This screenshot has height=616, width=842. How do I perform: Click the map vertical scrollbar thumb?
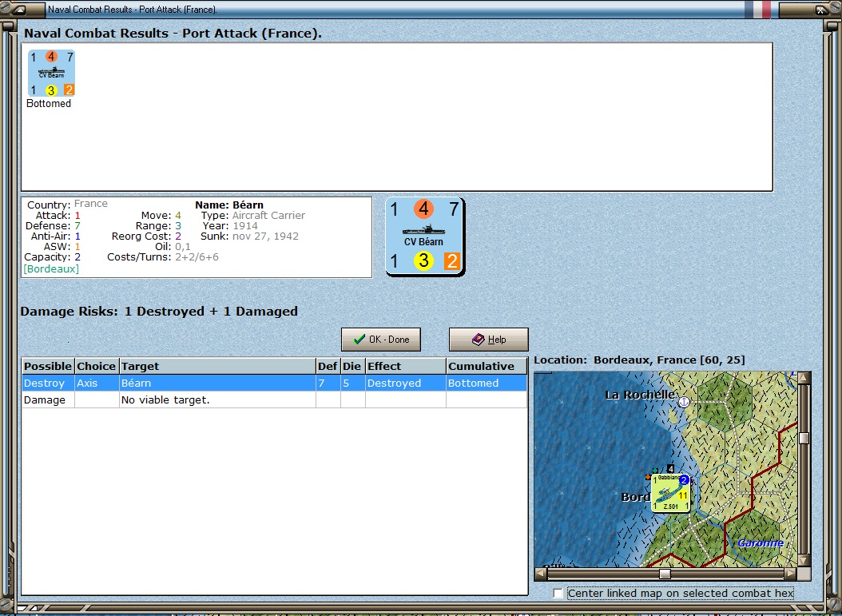[x=804, y=438]
